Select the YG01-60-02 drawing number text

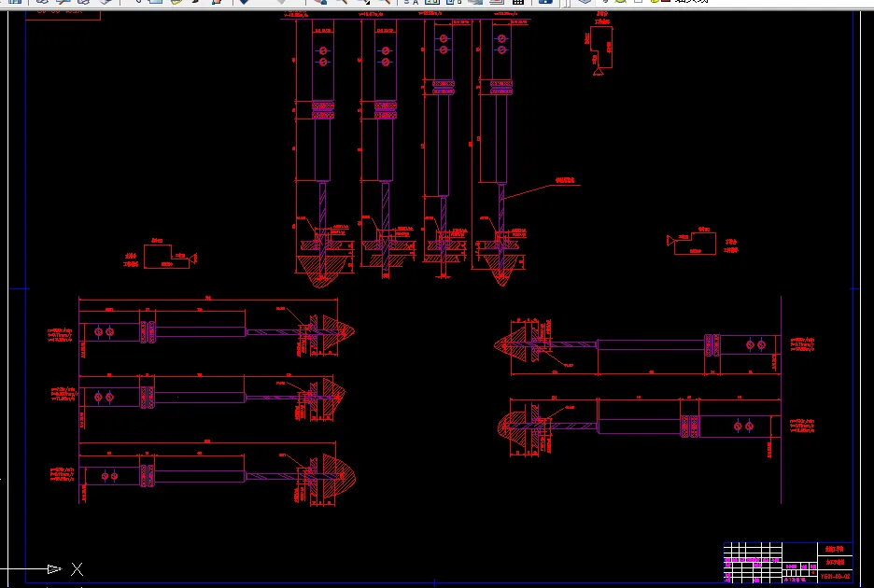tap(835, 576)
